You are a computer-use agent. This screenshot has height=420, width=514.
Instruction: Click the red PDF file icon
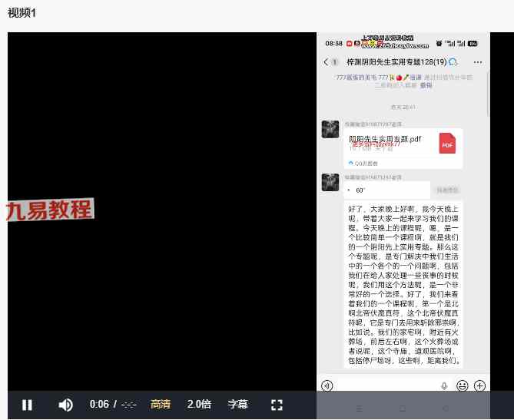447,143
